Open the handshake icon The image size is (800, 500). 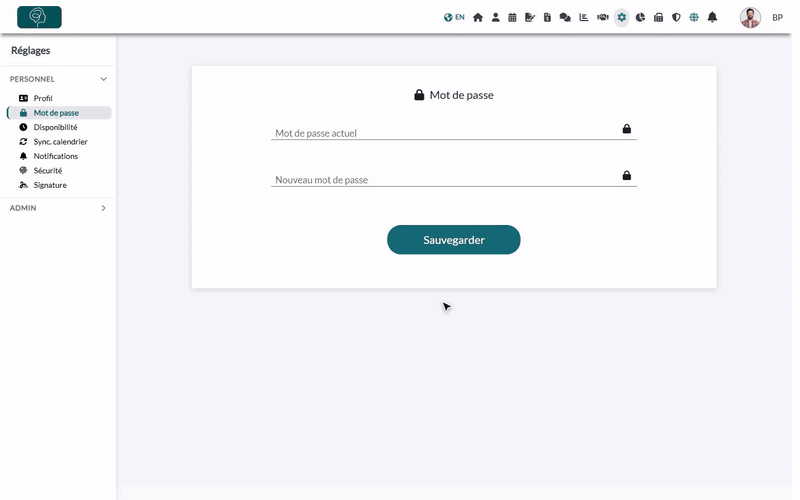pyautogui.click(x=603, y=17)
